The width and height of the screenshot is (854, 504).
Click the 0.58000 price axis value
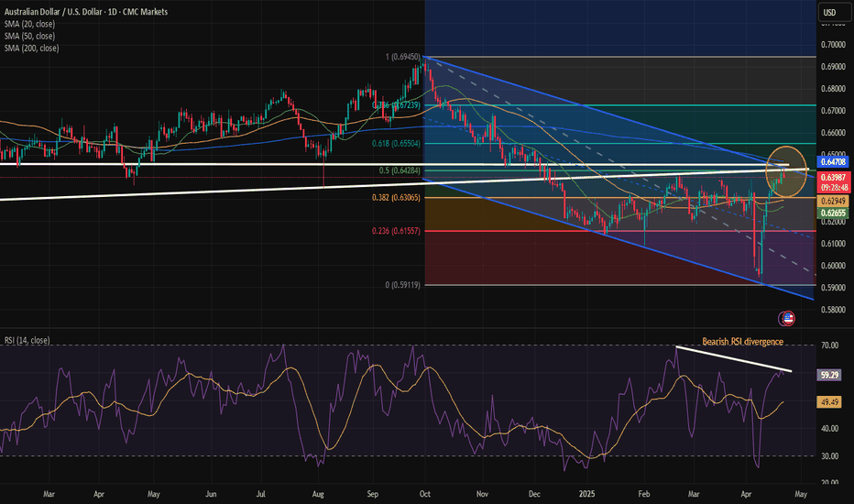pos(833,310)
